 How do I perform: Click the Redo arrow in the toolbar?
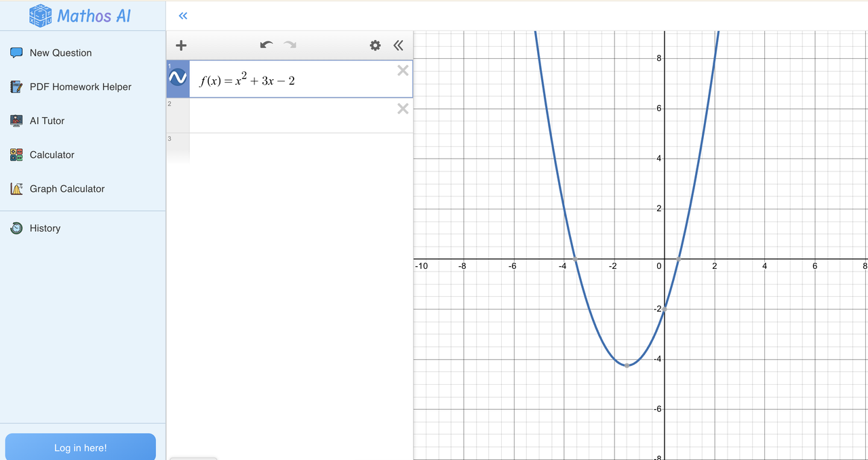click(x=290, y=45)
